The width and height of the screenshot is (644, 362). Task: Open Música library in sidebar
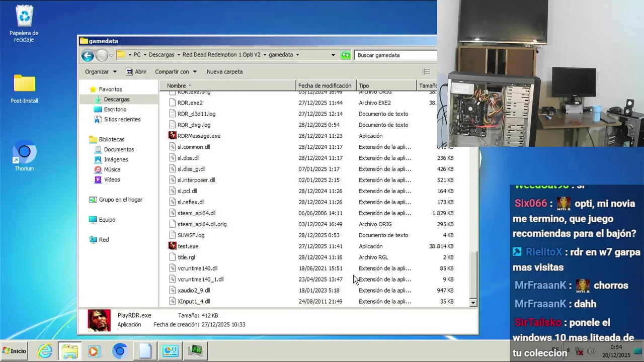click(x=112, y=169)
